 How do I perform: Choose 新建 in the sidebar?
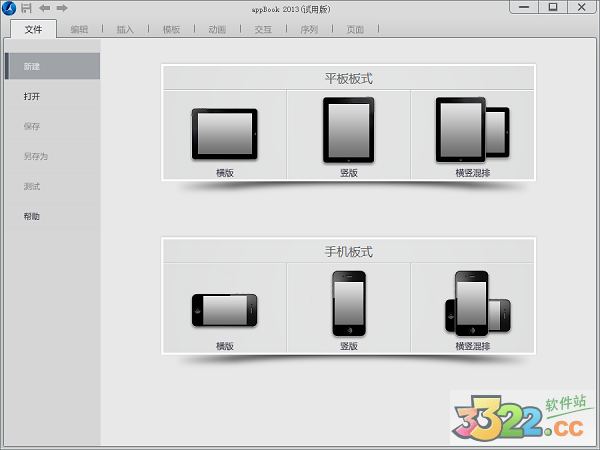[53, 66]
